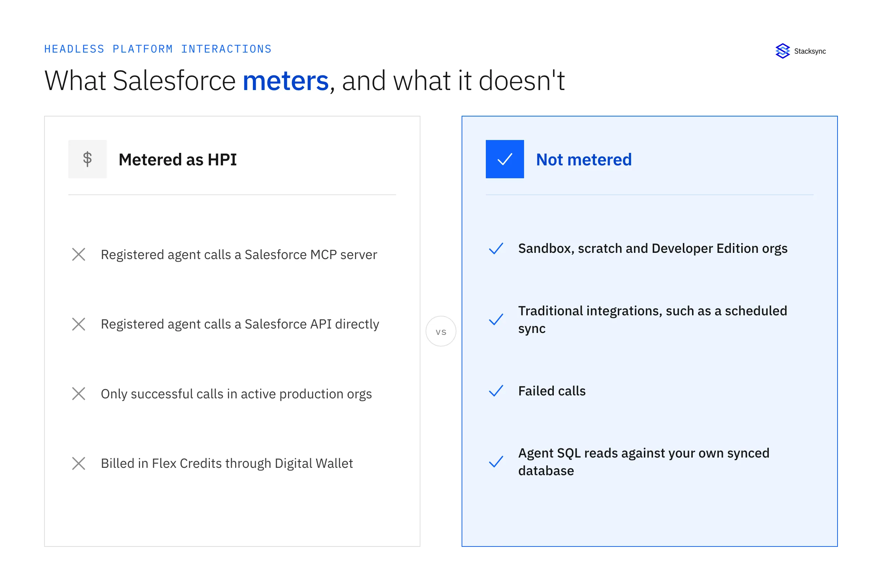Image resolution: width=882 pixels, height=588 pixels.
Task: Click 'Registered agent calls a Salesforce API directly'
Action: point(240,324)
